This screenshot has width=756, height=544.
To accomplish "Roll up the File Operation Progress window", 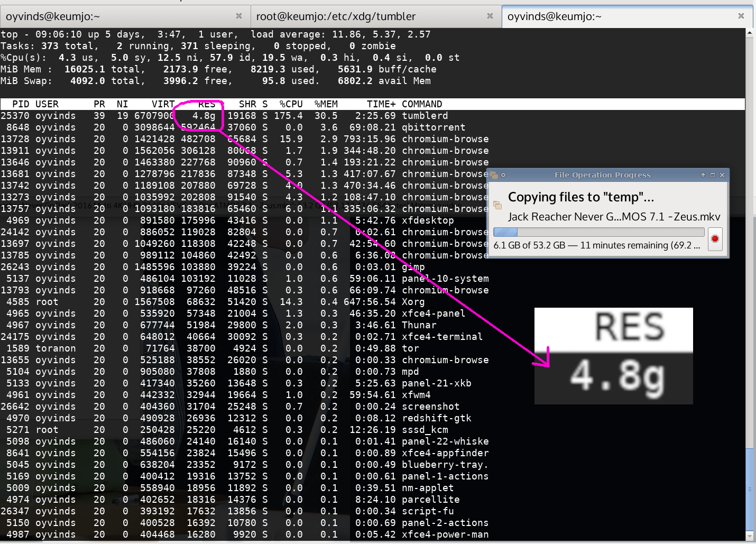I will pyautogui.click(x=703, y=175).
